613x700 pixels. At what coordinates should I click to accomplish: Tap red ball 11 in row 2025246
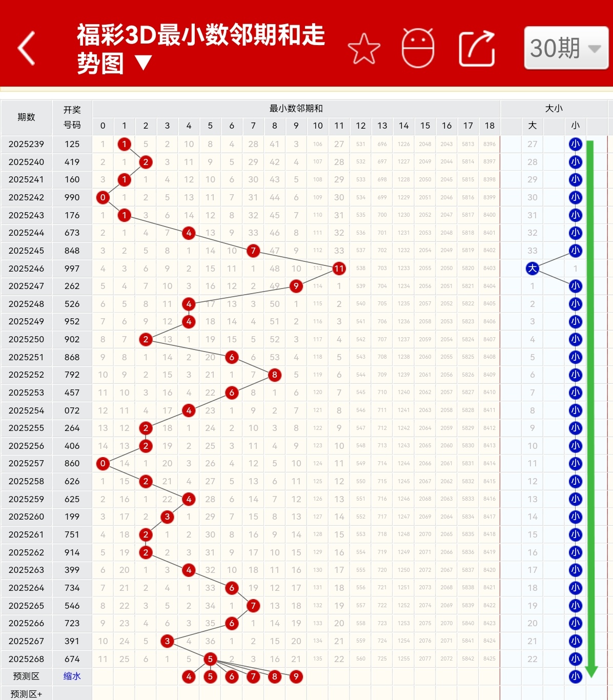[x=339, y=269]
